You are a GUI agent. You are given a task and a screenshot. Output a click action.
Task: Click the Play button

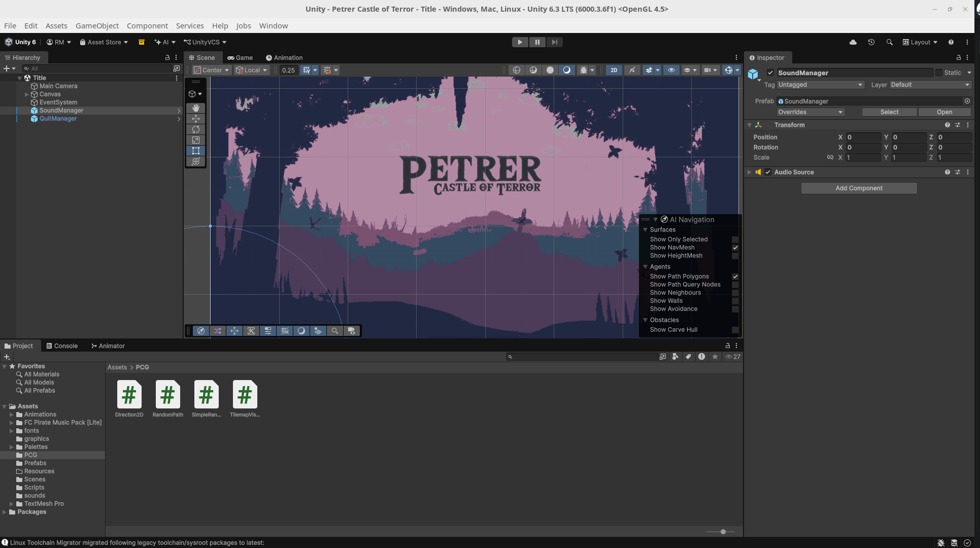tap(520, 42)
